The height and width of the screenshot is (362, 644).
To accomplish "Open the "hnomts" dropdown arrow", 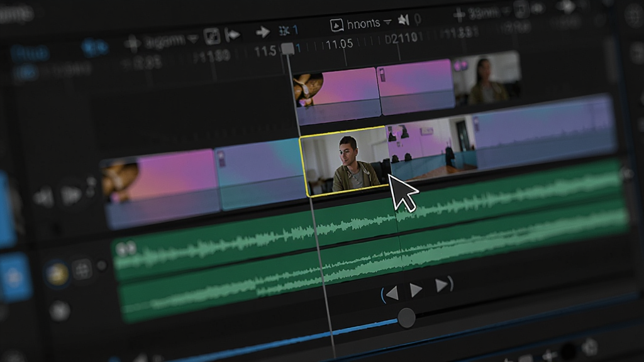I will [x=387, y=22].
